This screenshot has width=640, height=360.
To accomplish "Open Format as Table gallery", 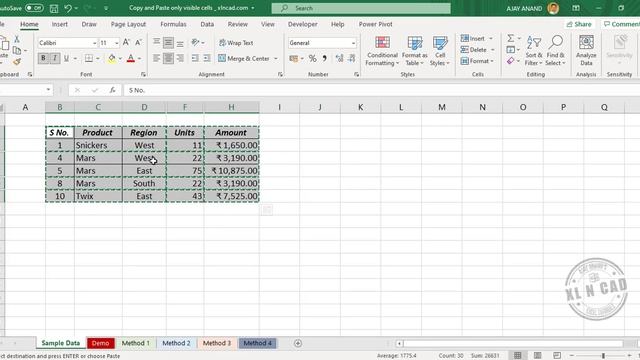I will click(x=415, y=51).
